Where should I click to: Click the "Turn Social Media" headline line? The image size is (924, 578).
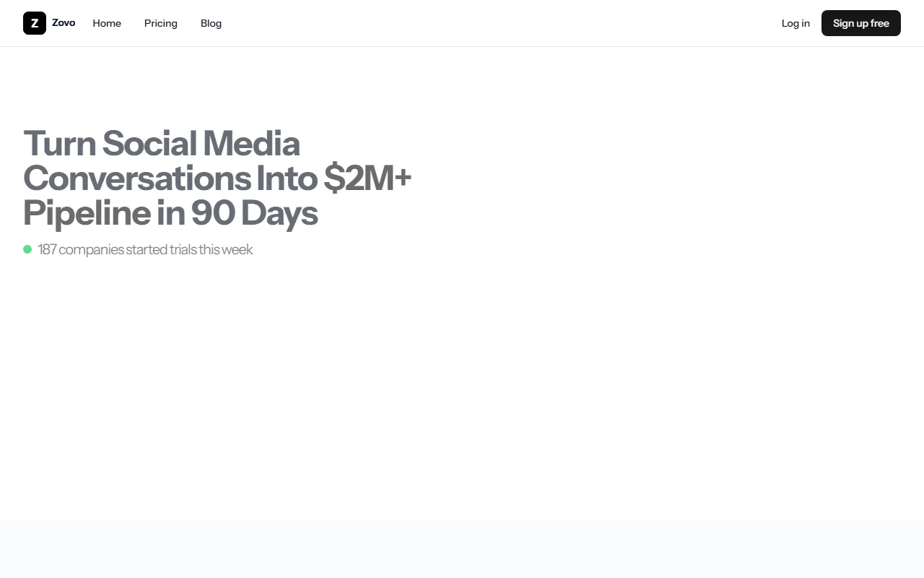[x=161, y=143]
